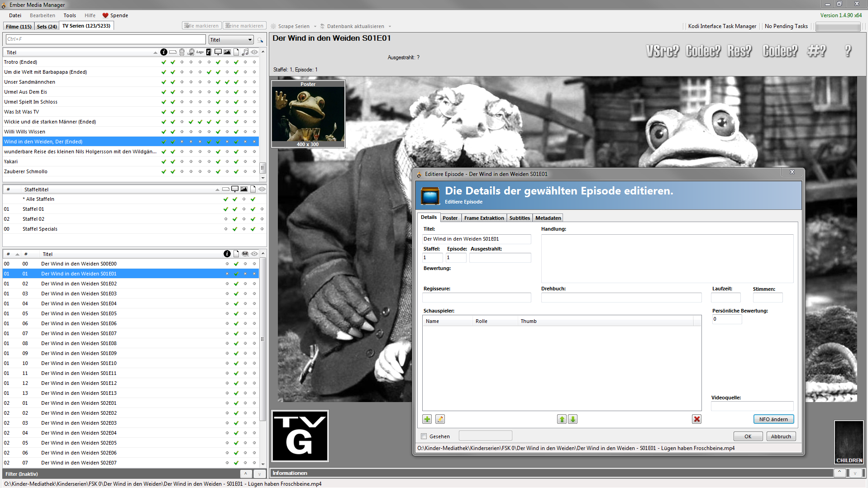Image resolution: width=868 pixels, height=488 pixels.
Task: Click season list poster image icon
Action: tap(244, 189)
